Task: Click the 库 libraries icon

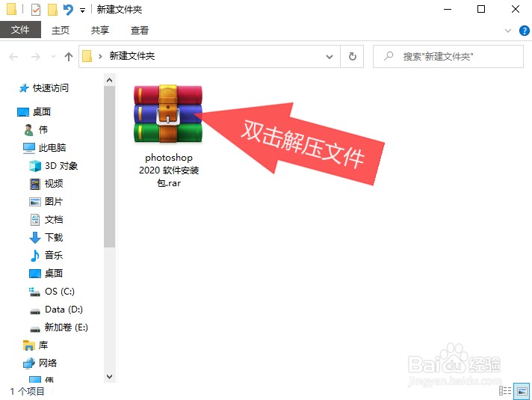Action: coord(29,345)
